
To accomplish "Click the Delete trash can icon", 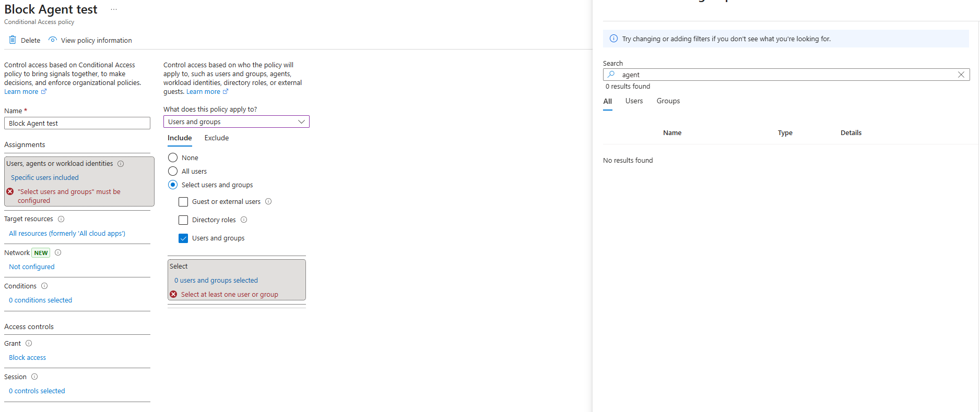I will pos(13,40).
